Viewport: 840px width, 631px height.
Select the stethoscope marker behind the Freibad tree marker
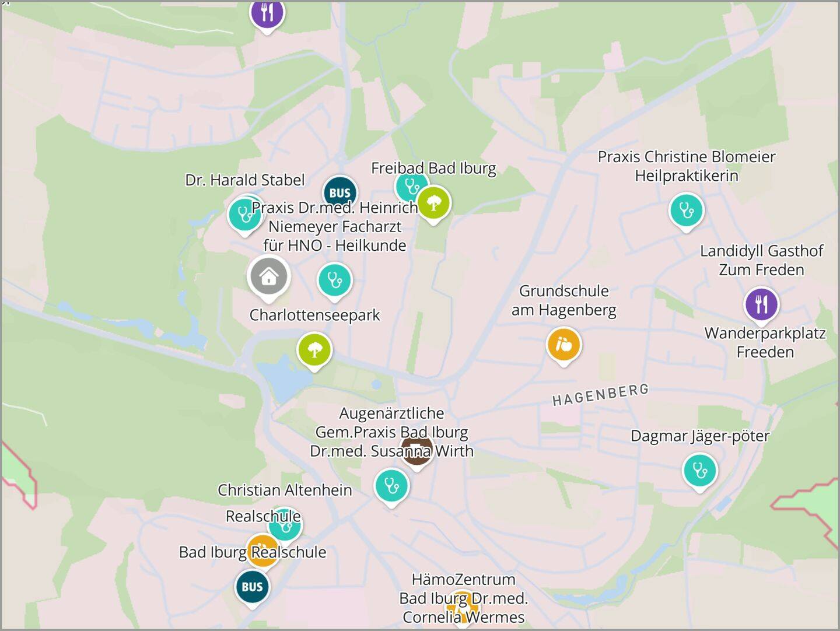coord(410,186)
